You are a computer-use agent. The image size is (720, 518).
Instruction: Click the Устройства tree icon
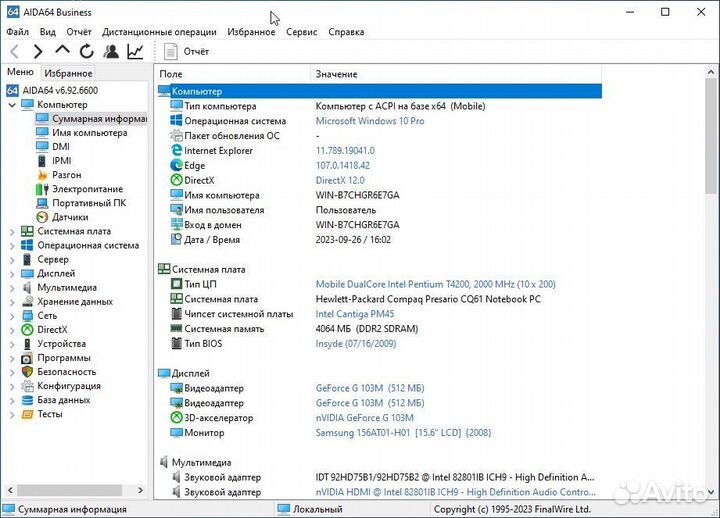pyautogui.click(x=28, y=344)
